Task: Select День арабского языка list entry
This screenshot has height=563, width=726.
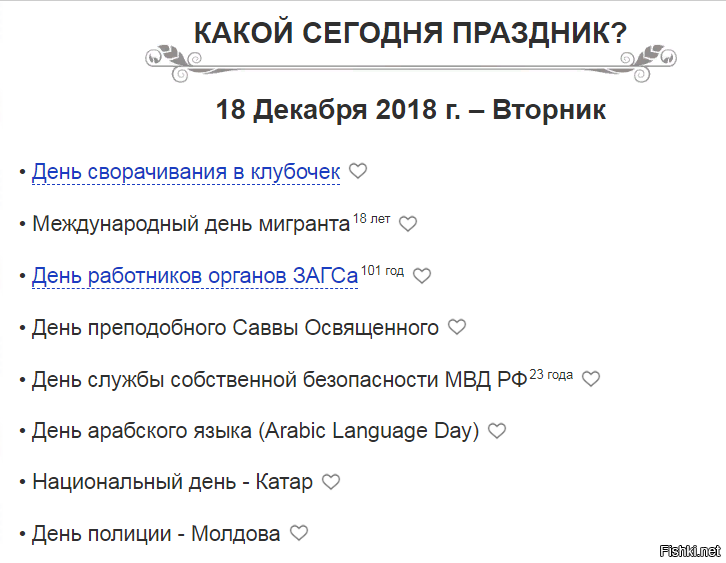Action: 256,432
